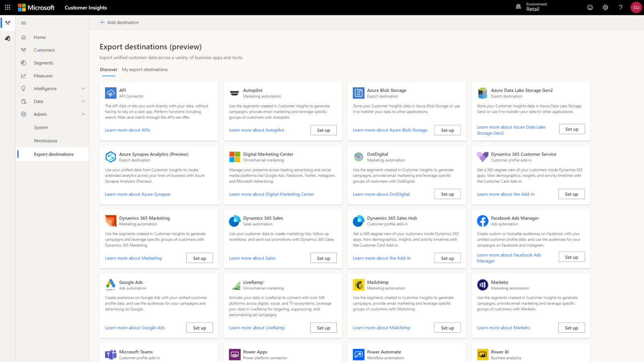Click the engagement insights icon in left rail

(8, 38)
